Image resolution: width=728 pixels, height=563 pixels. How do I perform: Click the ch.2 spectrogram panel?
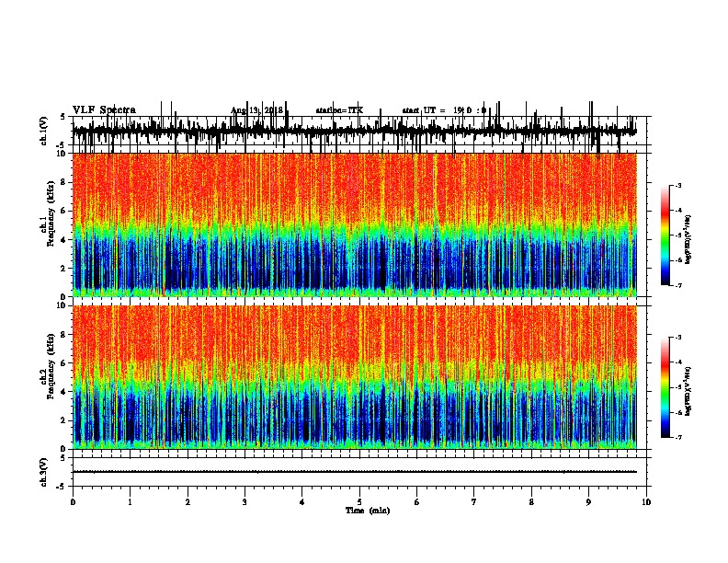click(x=354, y=377)
